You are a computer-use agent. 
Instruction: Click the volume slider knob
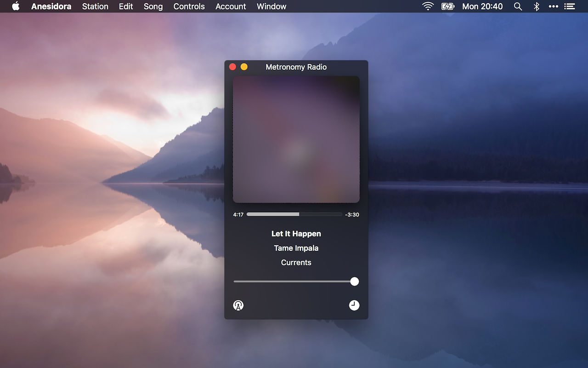(354, 282)
